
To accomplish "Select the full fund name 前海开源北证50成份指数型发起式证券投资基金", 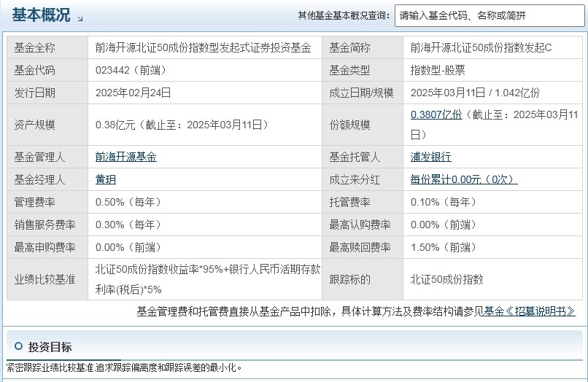I will (x=204, y=47).
